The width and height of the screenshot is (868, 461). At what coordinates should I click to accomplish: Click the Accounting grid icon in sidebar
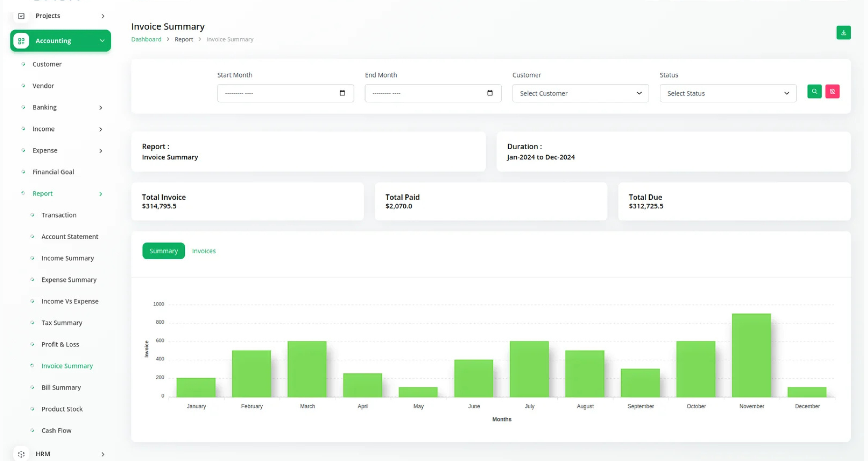[21, 41]
